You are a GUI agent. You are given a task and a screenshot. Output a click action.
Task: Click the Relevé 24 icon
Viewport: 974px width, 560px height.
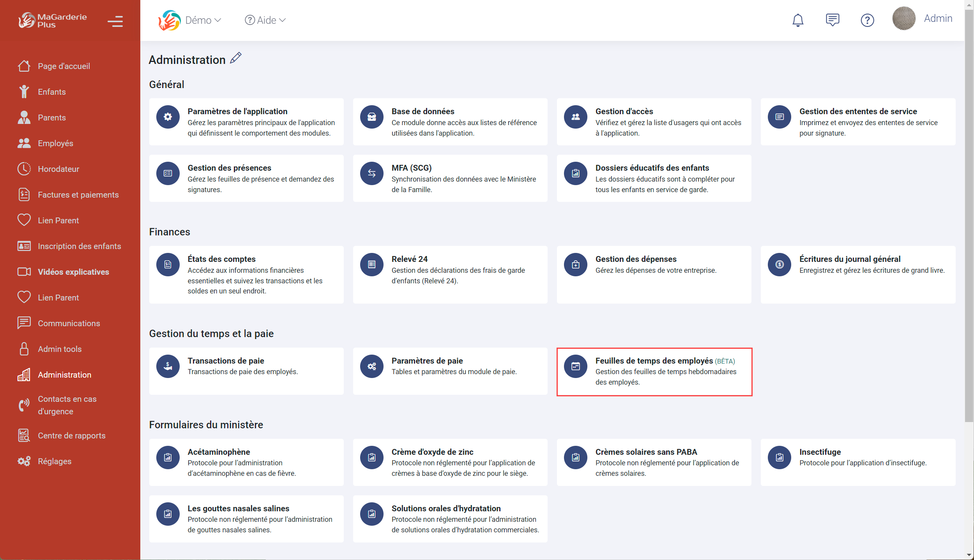point(372,265)
